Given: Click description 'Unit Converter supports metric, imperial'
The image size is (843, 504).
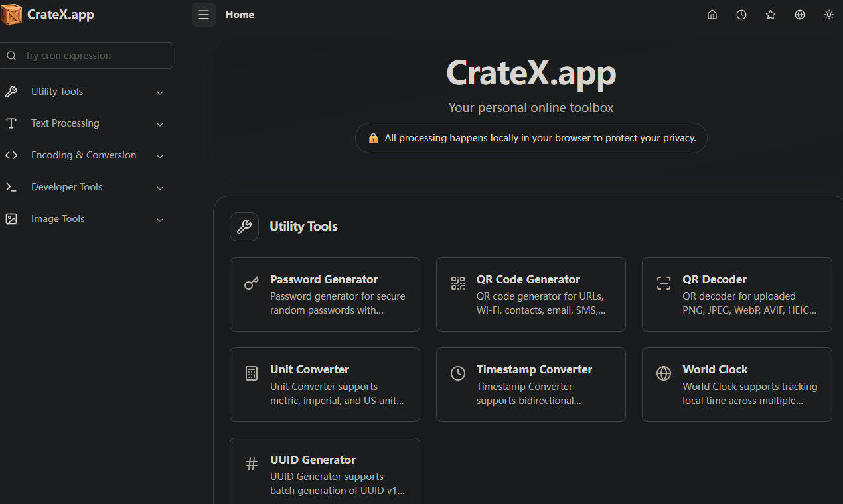Looking at the screenshot, I should click(337, 393).
